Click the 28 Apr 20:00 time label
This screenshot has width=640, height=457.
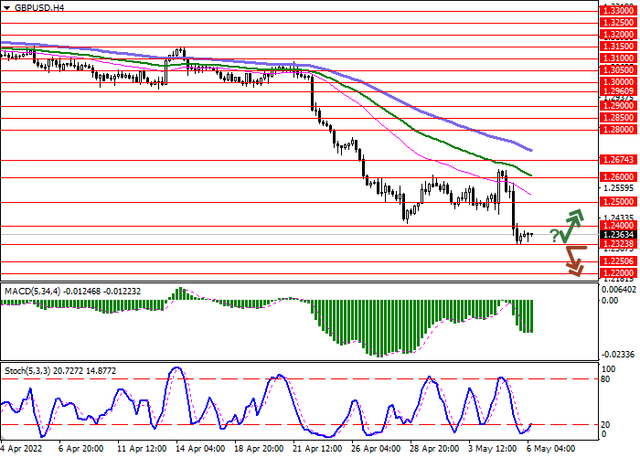[436, 448]
